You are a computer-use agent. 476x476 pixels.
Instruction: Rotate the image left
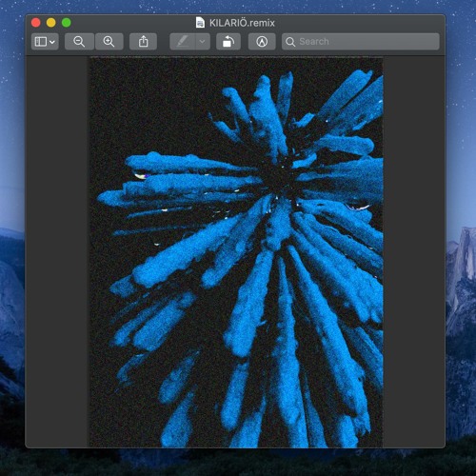(x=228, y=42)
